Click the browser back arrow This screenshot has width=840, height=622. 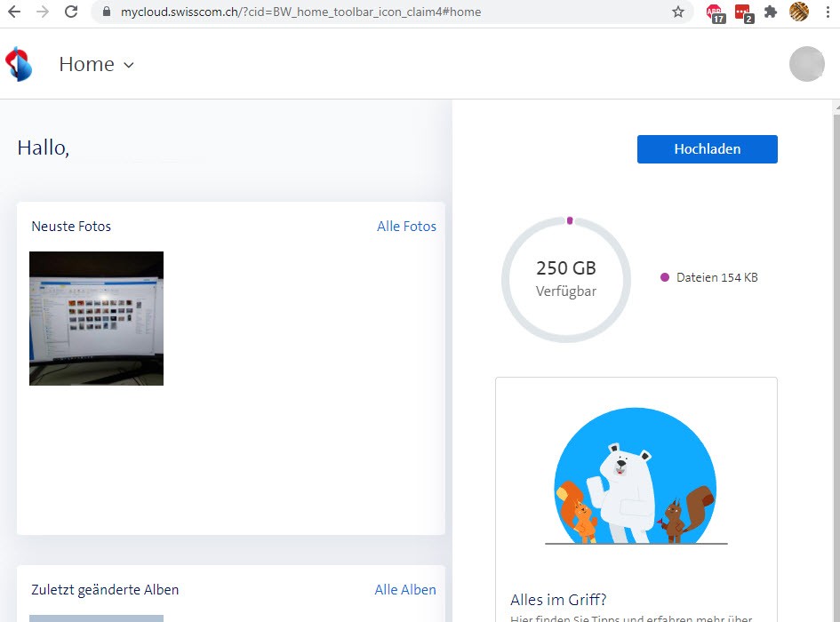pyautogui.click(x=13, y=12)
